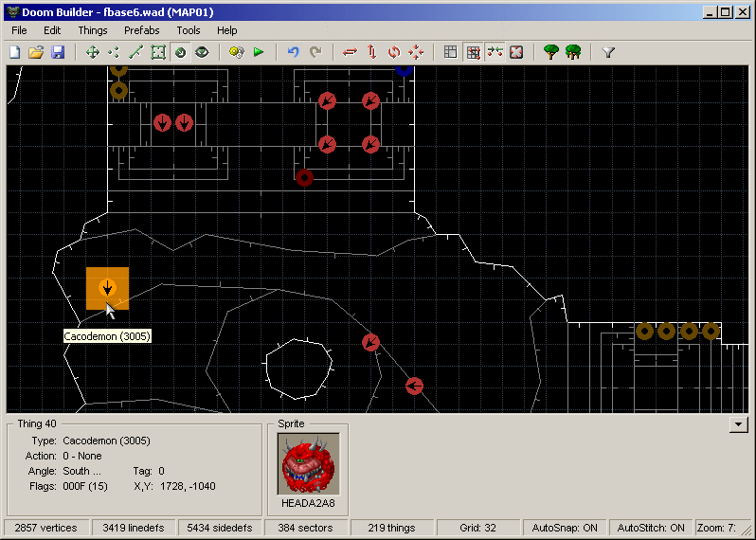
Task: Save the map with the floppy disk icon
Action: [x=58, y=52]
